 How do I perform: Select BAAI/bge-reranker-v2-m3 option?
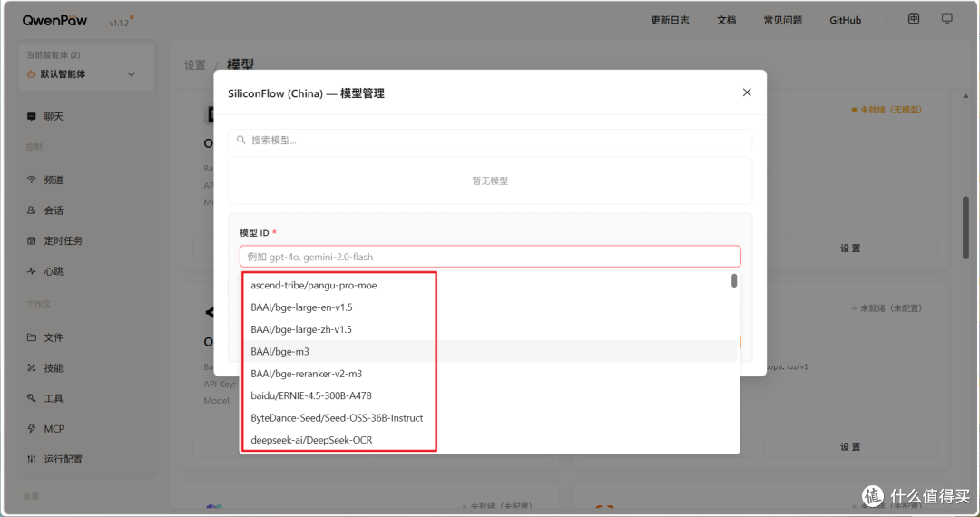(x=489, y=374)
